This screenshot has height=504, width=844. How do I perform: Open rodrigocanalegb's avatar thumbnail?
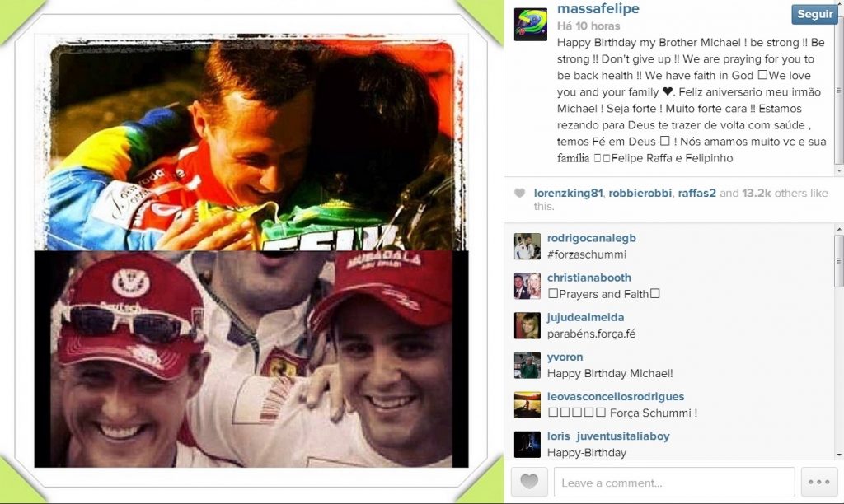527,246
